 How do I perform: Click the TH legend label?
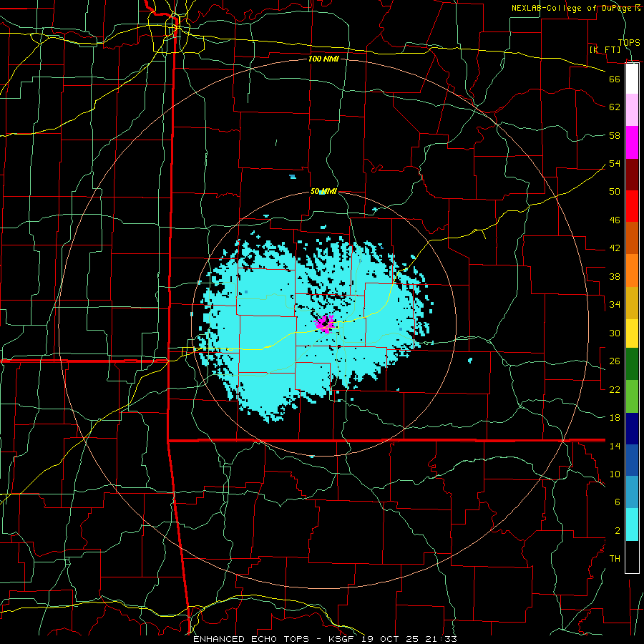click(x=615, y=559)
